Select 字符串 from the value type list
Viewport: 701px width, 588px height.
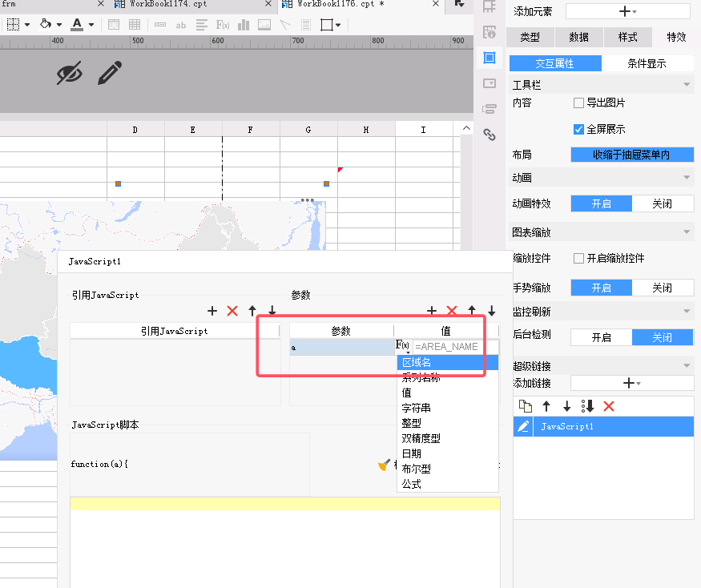[x=417, y=408]
